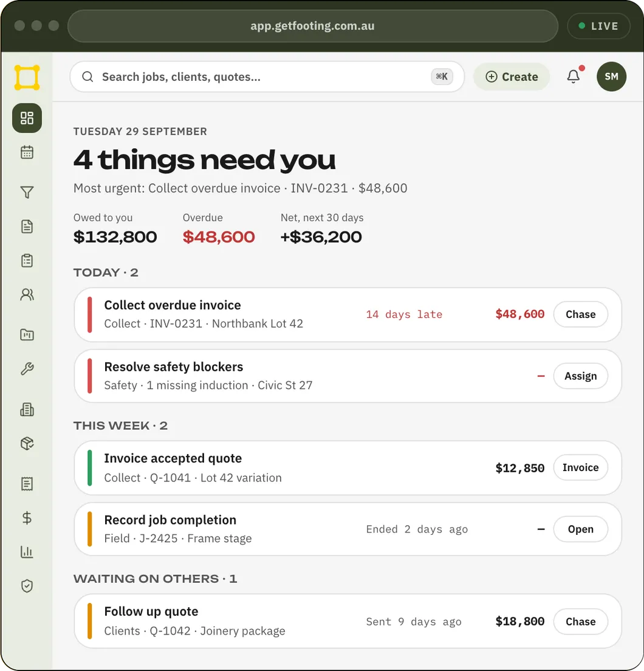Open the receipt icon in sidebar
Viewport: 644px width, 671px height.
pos(27,484)
